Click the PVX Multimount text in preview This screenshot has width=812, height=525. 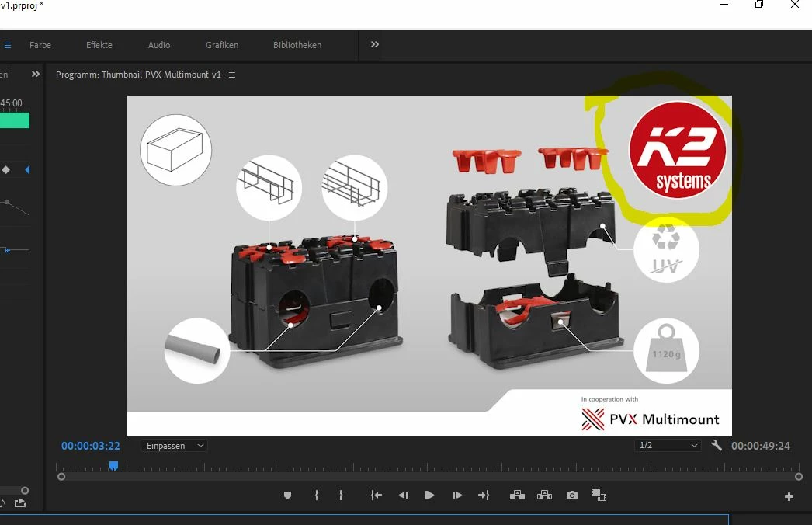click(x=665, y=419)
